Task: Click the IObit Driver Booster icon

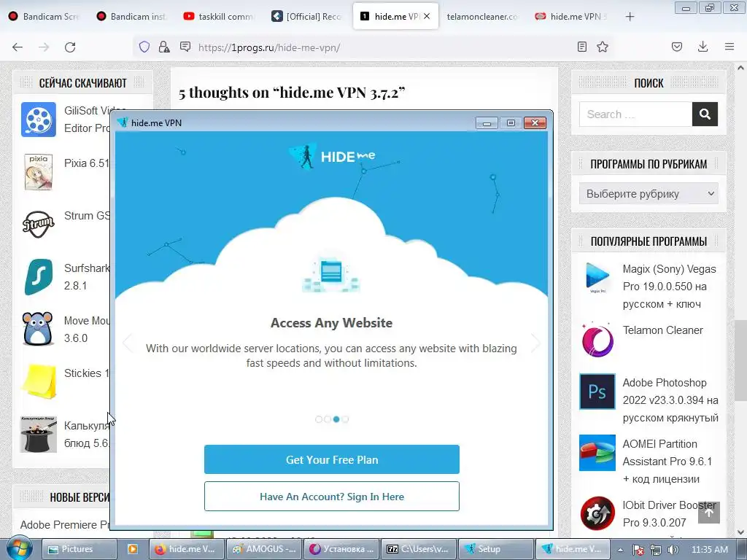Action: click(x=597, y=514)
